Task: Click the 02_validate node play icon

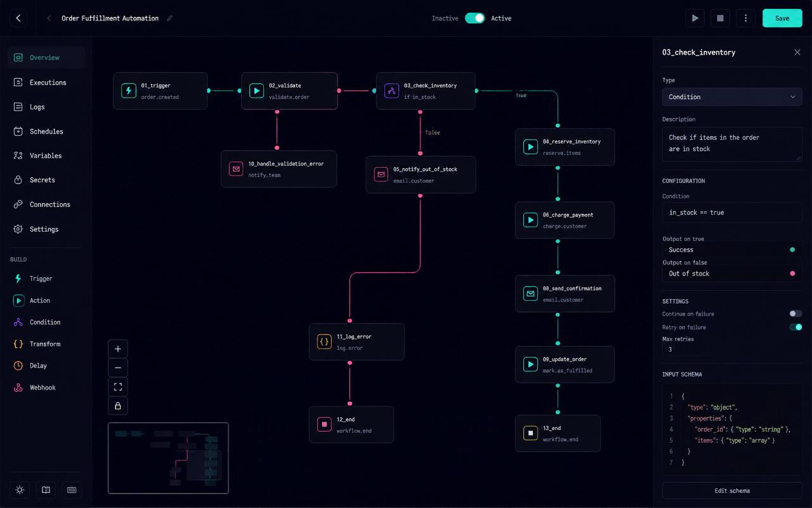Action: pyautogui.click(x=256, y=91)
